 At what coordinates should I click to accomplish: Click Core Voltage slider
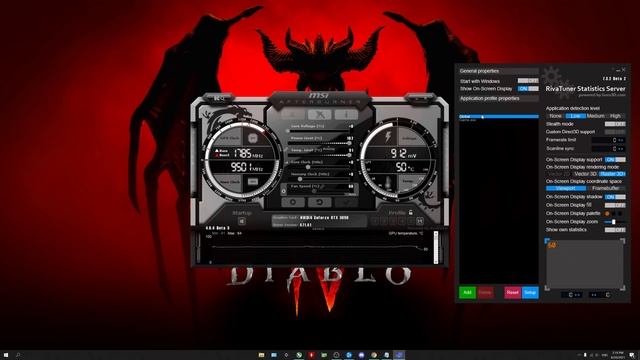point(319,131)
